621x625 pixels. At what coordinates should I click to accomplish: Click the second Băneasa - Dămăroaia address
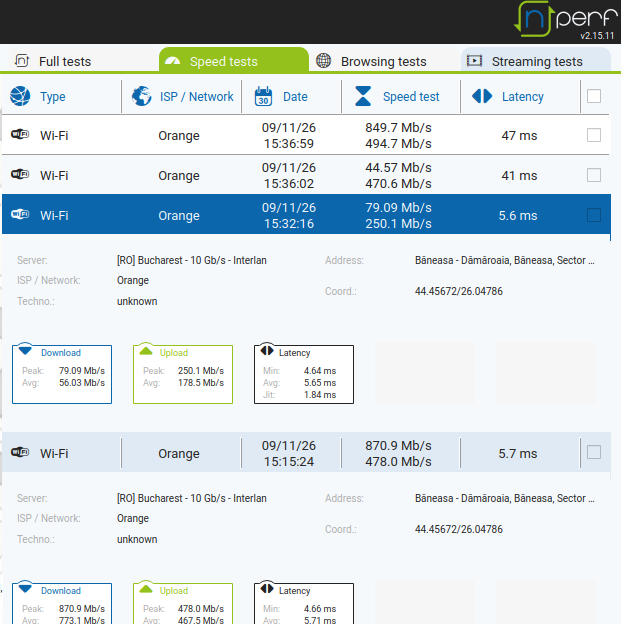[504, 498]
